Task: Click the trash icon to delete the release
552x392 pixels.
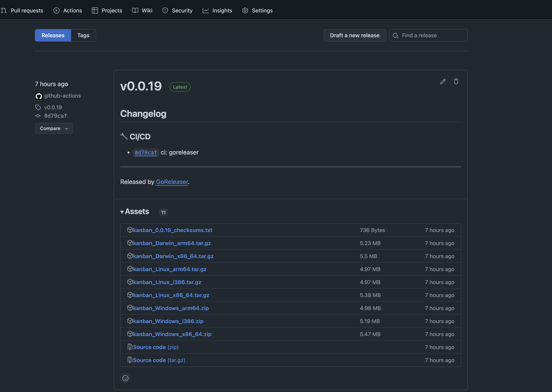Action: pos(456,82)
